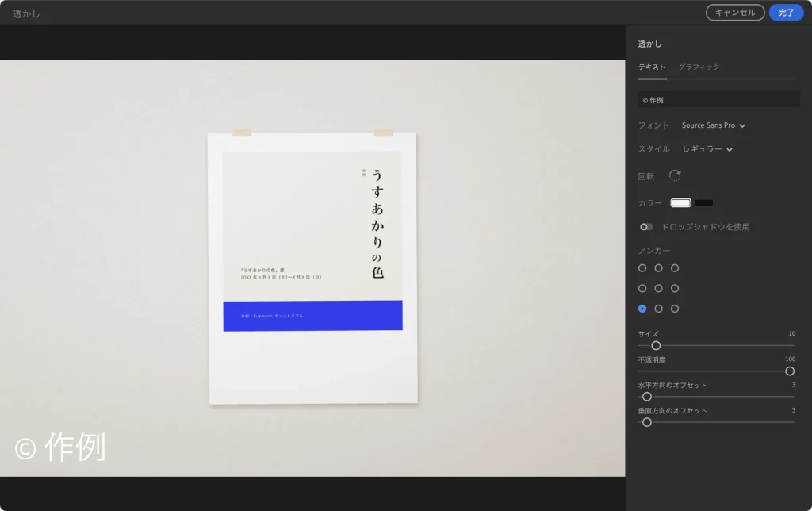Click the サイズ value 10

(x=792, y=333)
